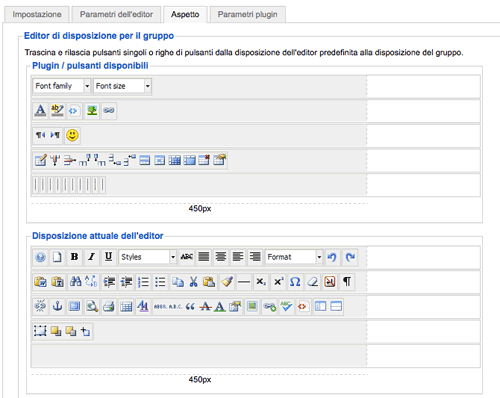The height and width of the screenshot is (398, 500).
Task: Click the text color A icon in available plugins
Action: (40, 110)
